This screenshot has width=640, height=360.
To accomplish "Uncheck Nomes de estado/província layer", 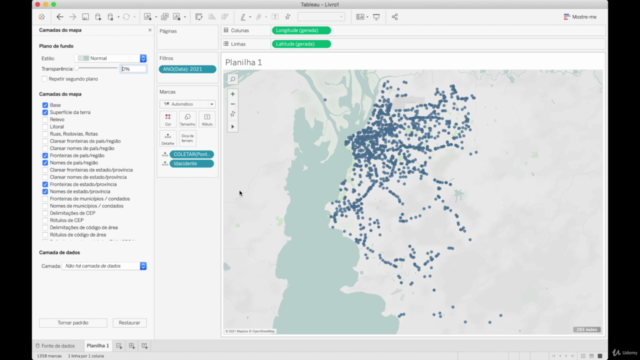I will 45,191.
